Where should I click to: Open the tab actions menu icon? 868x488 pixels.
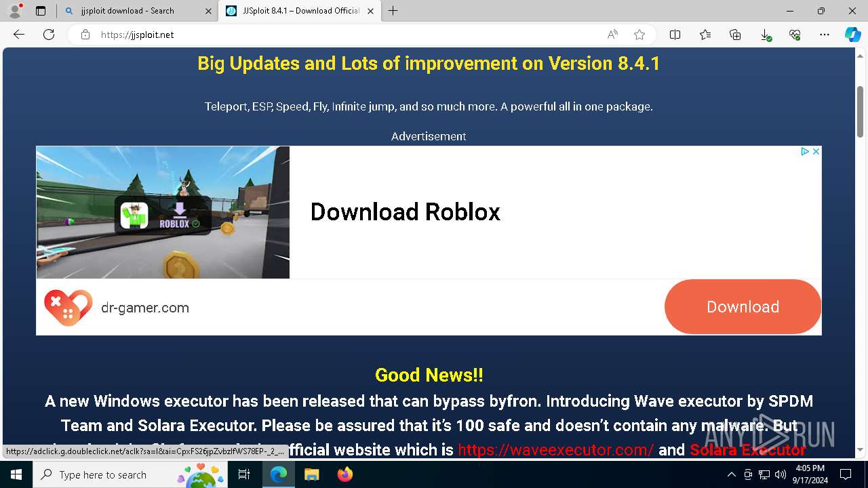[41, 11]
